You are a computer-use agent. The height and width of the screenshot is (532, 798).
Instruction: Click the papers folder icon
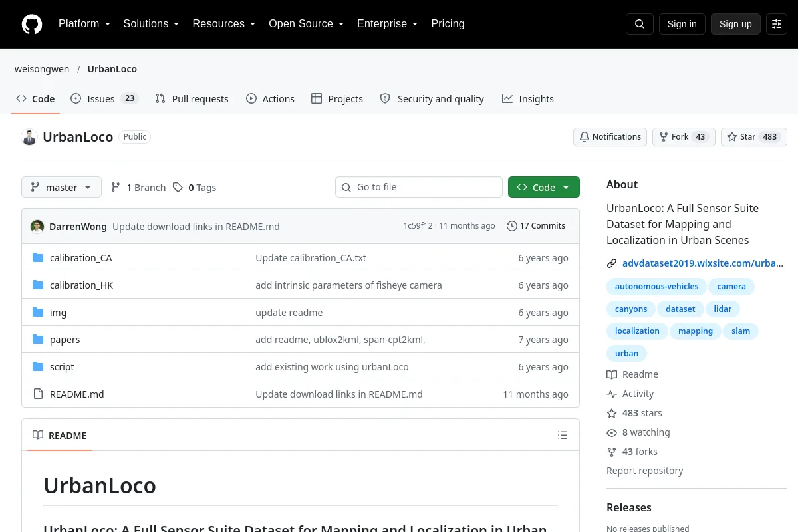click(x=38, y=340)
